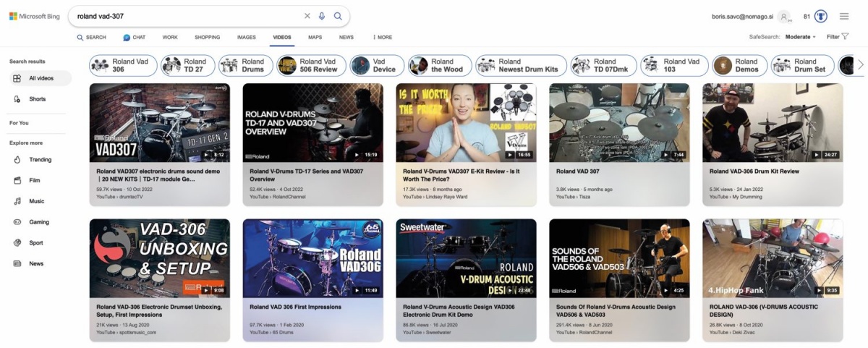Expand SafeSearch Moderate dropdown
Viewport: 868px width, 348px height.
[801, 36]
